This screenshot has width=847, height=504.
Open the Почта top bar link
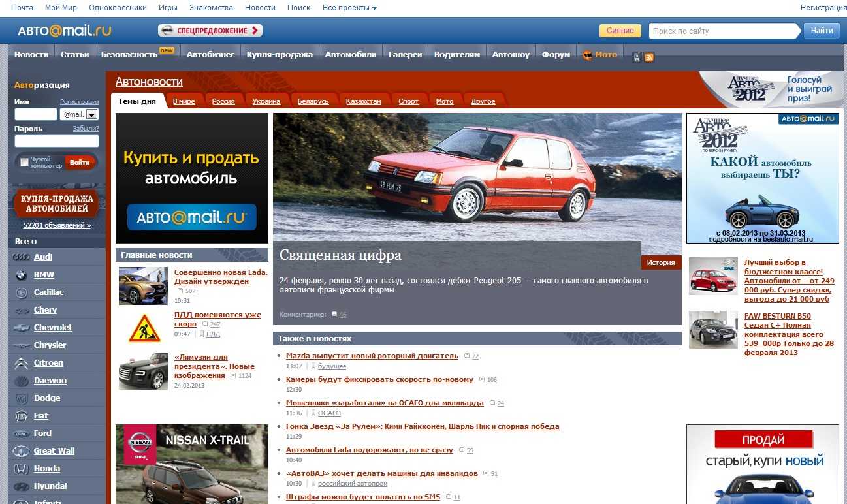(22, 8)
